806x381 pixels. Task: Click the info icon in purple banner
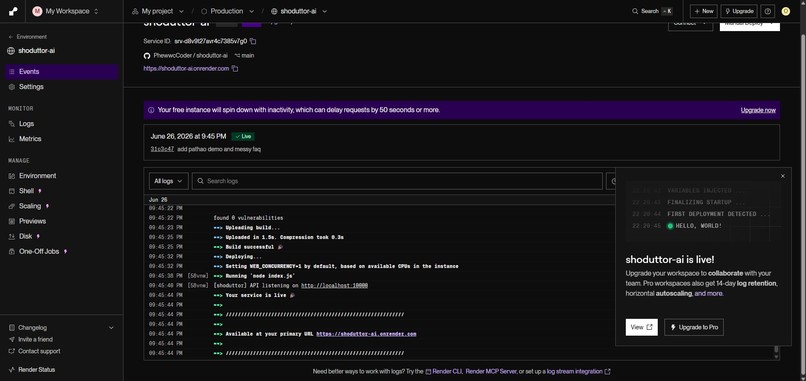click(x=151, y=110)
